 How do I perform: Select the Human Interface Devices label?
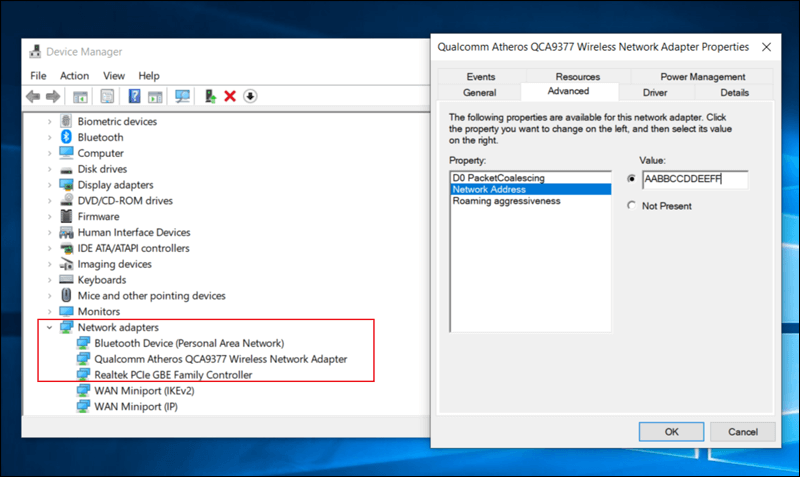[134, 232]
